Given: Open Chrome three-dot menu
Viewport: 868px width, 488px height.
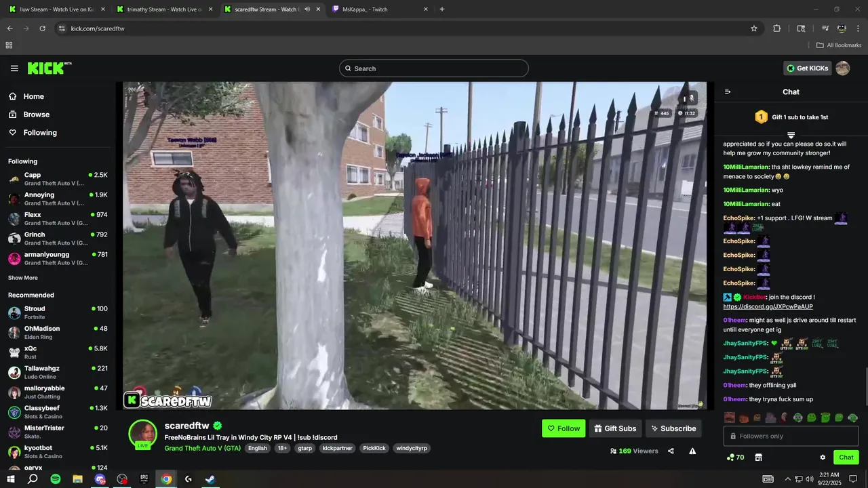Looking at the screenshot, I should [858, 28].
